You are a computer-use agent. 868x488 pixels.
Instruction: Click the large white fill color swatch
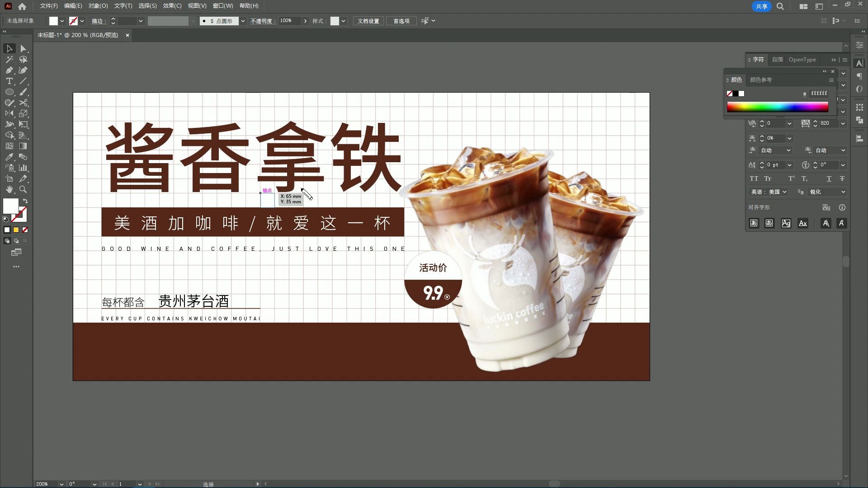click(11, 206)
